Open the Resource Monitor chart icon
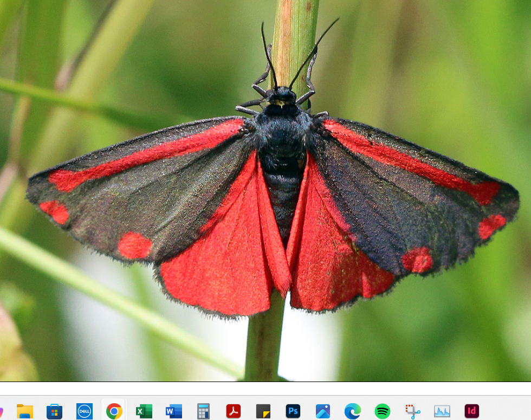The image size is (531, 420). [x=442, y=411]
